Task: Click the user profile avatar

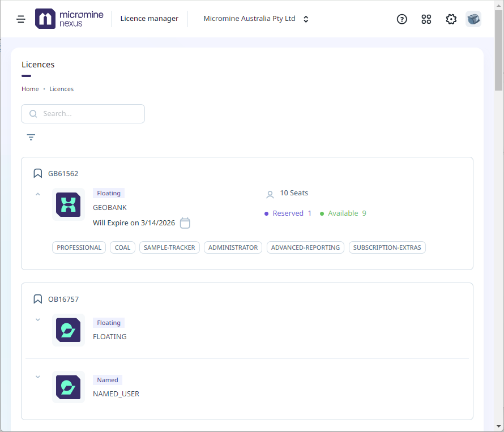Action: coord(473,19)
